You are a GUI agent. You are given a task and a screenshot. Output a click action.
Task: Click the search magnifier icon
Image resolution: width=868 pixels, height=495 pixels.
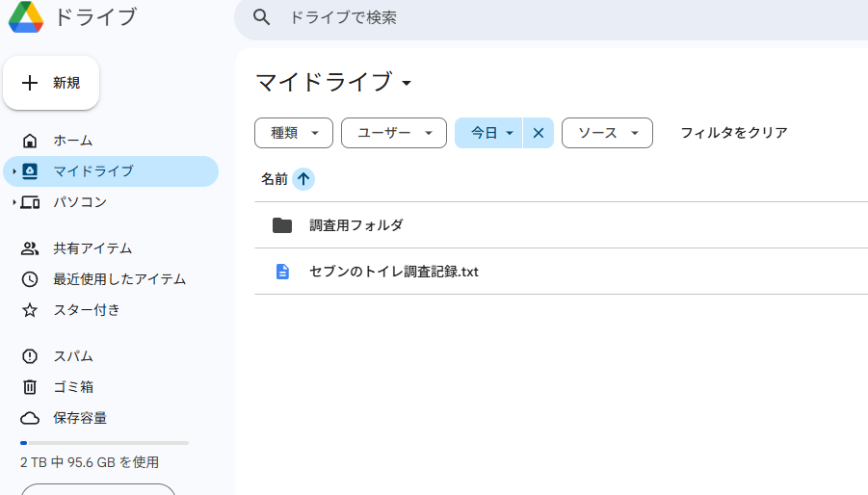261,17
